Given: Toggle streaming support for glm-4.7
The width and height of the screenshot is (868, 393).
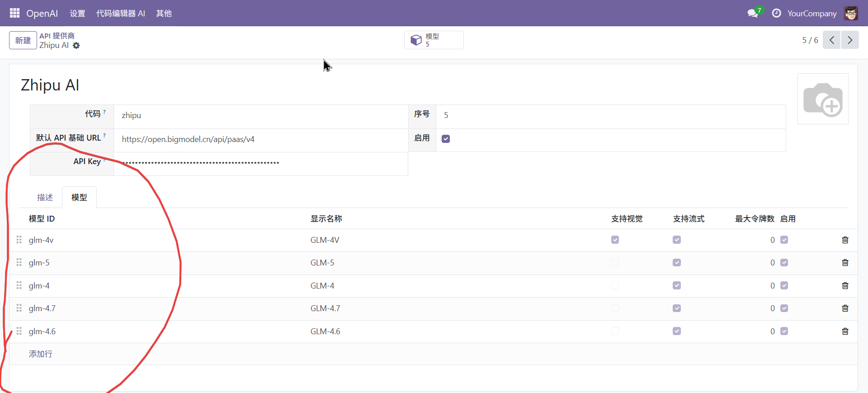Looking at the screenshot, I should [676, 308].
